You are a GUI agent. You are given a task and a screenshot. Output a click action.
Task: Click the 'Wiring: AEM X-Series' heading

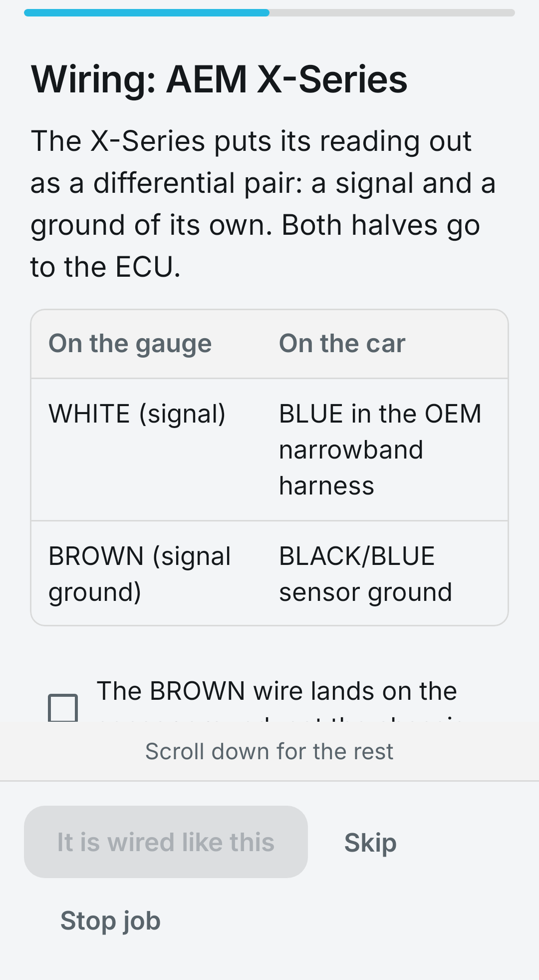219,79
